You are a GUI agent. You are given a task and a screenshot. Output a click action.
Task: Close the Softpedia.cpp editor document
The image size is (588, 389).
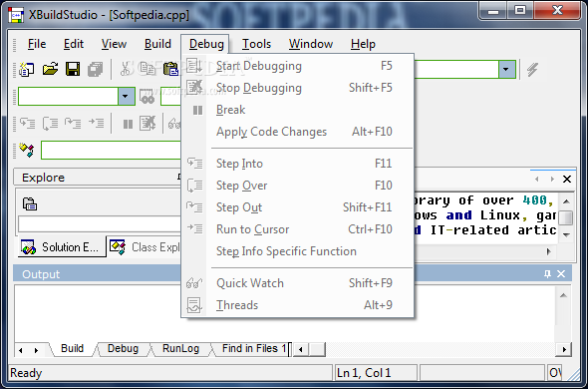pos(567,179)
